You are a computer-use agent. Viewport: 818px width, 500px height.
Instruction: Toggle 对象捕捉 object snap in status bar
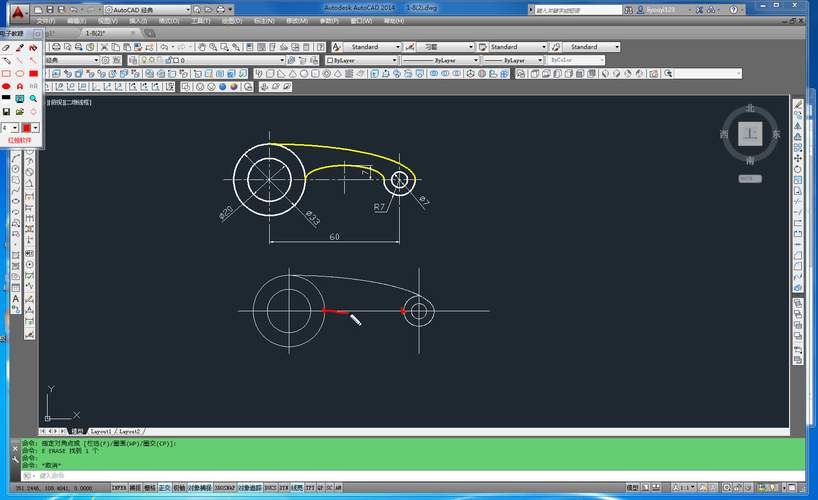coord(200,487)
